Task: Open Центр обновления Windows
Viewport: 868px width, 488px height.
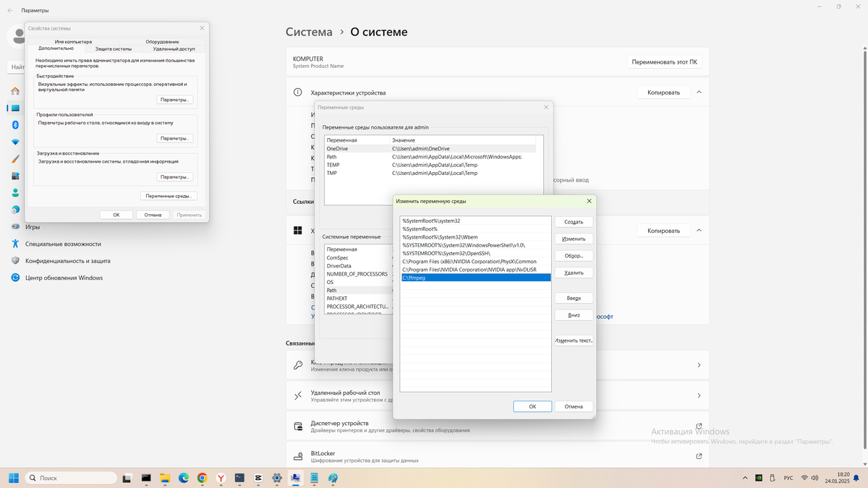Action: coord(64,278)
